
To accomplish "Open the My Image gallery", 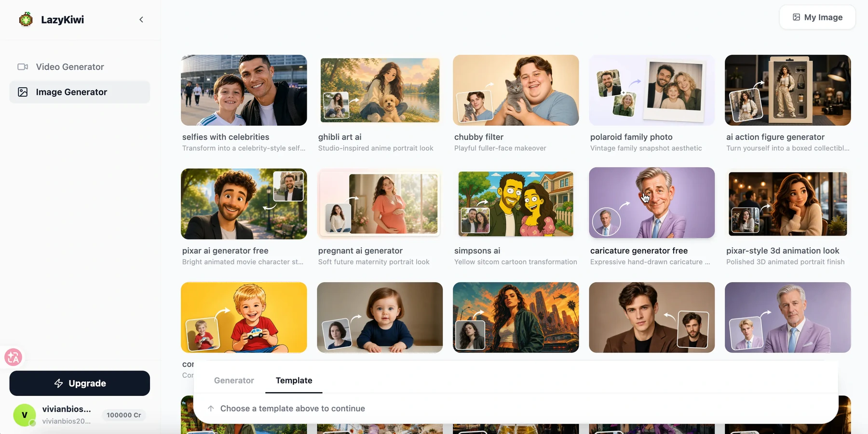I will 817,17.
